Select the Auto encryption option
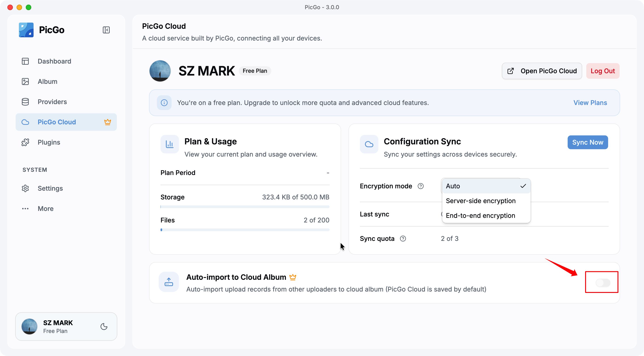 [486, 186]
